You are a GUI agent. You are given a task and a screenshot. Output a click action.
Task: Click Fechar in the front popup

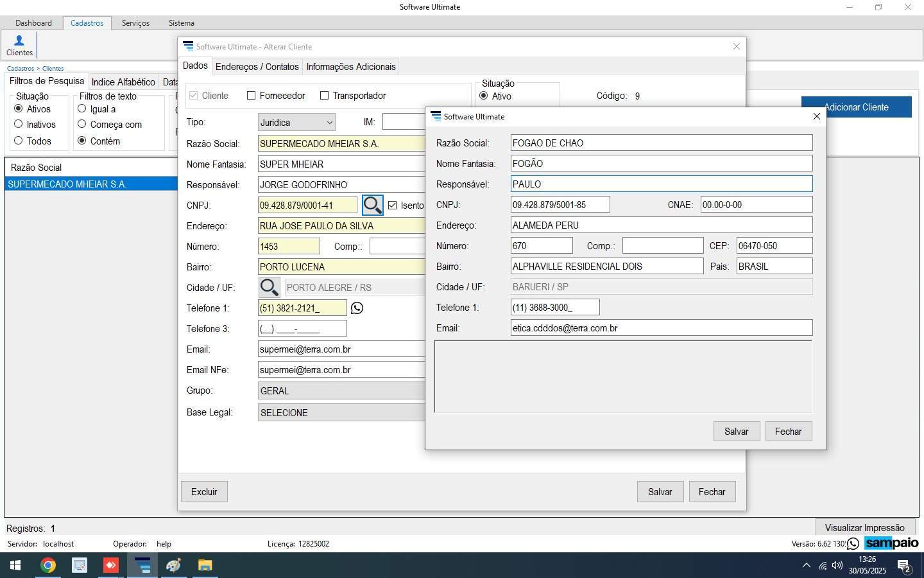tap(789, 432)
